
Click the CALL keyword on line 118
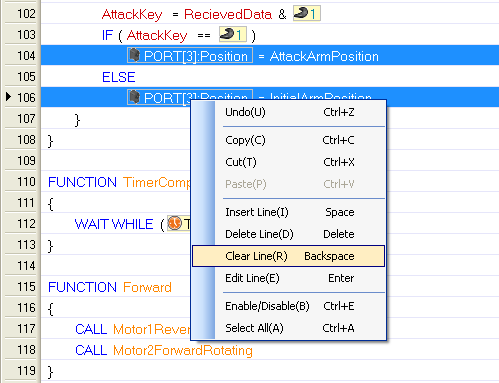[91, 350]
